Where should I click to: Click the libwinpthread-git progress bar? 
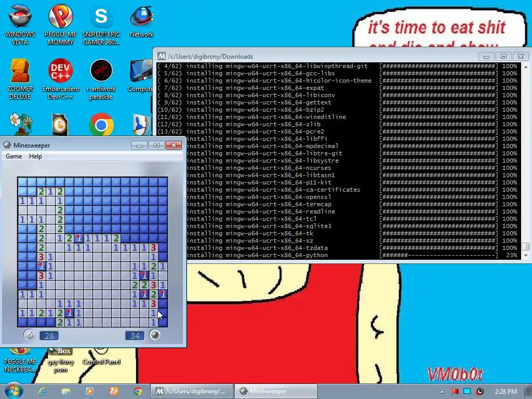click(x=438, y=66)
